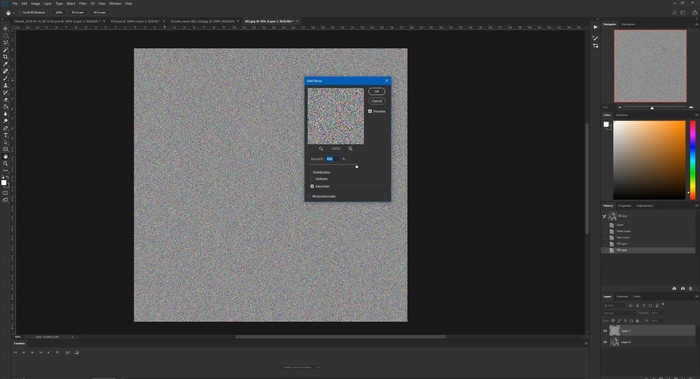
Task: Select the Crop tool
Action: pos(5,57)
